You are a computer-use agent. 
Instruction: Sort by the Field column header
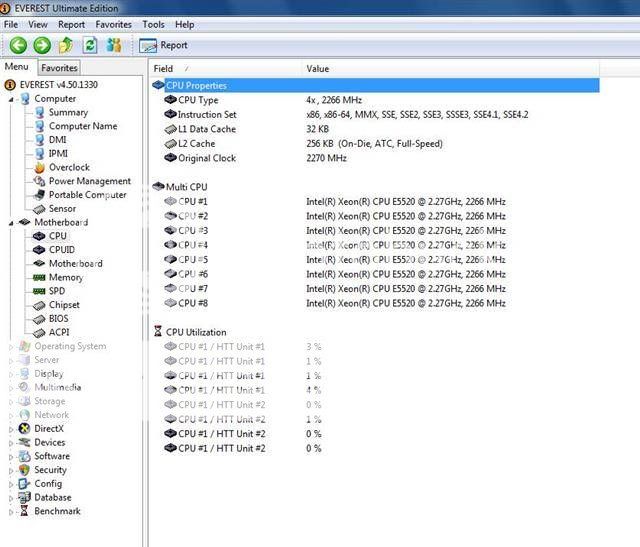(226, 69)
